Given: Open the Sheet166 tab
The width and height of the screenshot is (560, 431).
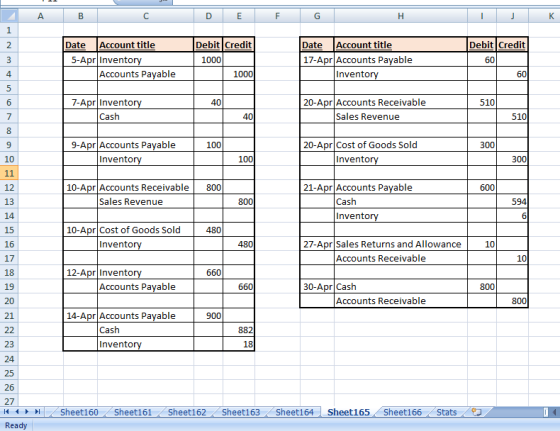Looking at the screenshot, I should coord(402,412).
